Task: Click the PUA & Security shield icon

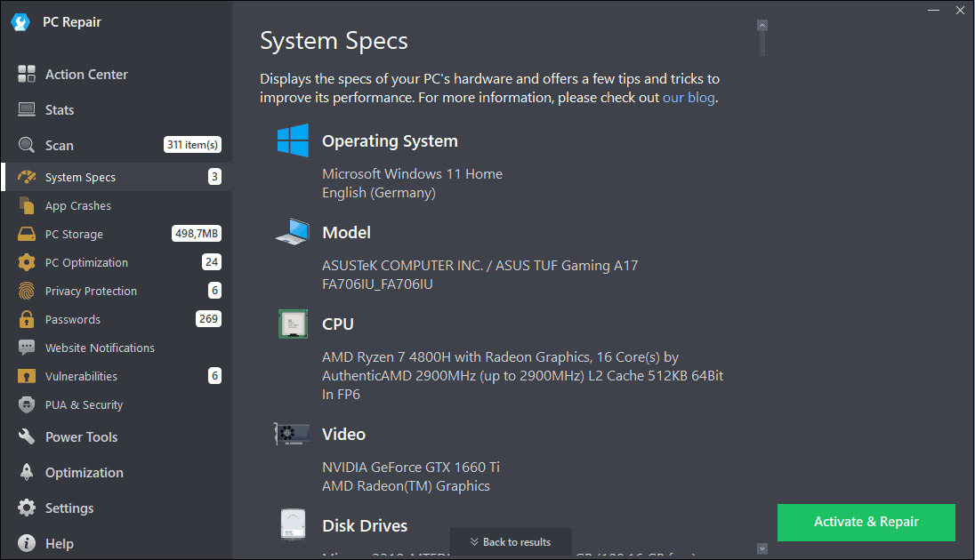Action: point(27,404)
